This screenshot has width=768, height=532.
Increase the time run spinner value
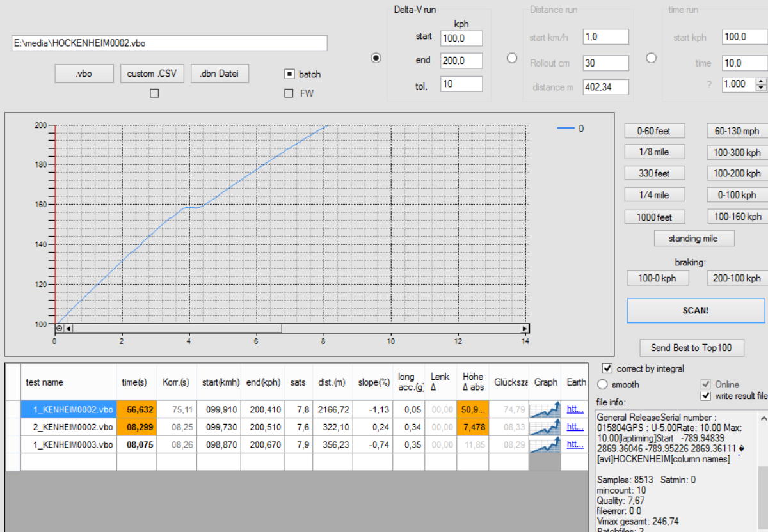(x=761, y=81)
